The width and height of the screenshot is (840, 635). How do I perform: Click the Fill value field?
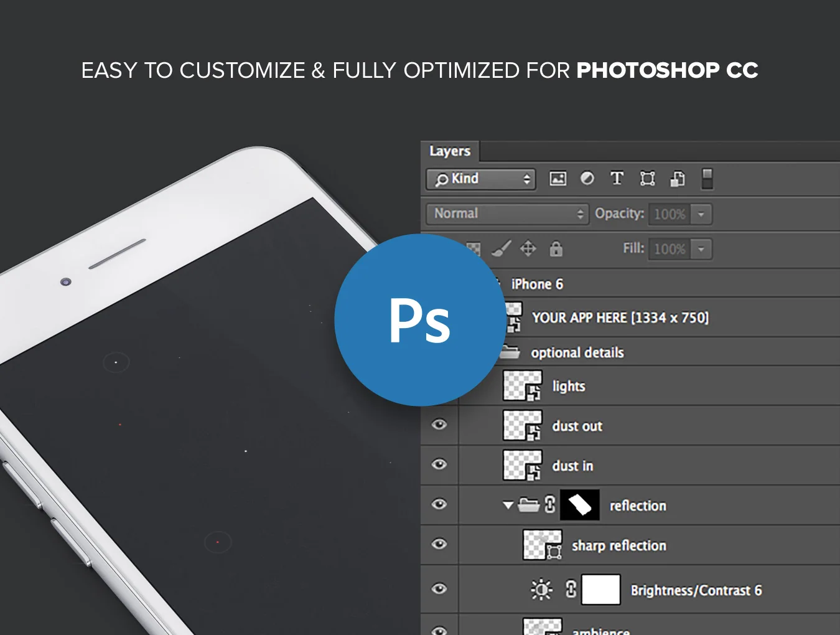(x=670, y=249)
